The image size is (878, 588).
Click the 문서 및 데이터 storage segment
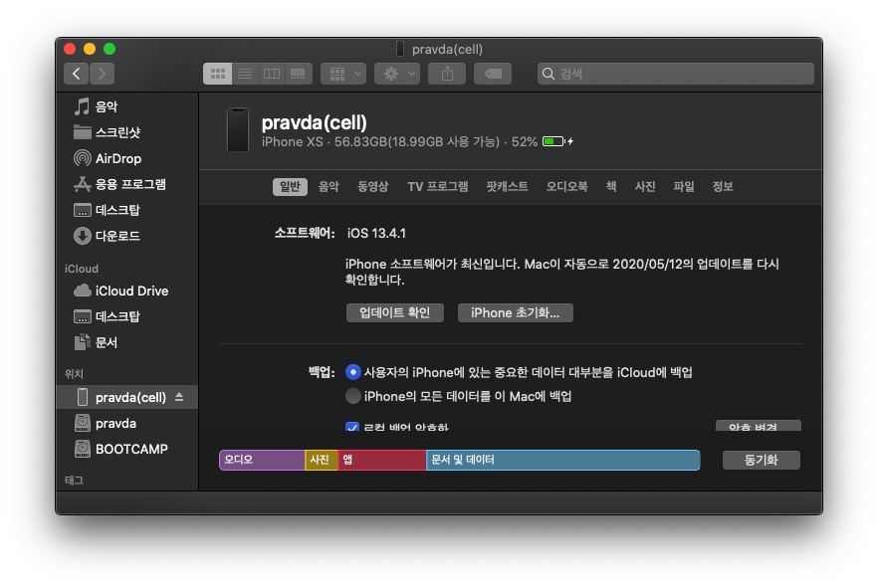click(562, 460)
